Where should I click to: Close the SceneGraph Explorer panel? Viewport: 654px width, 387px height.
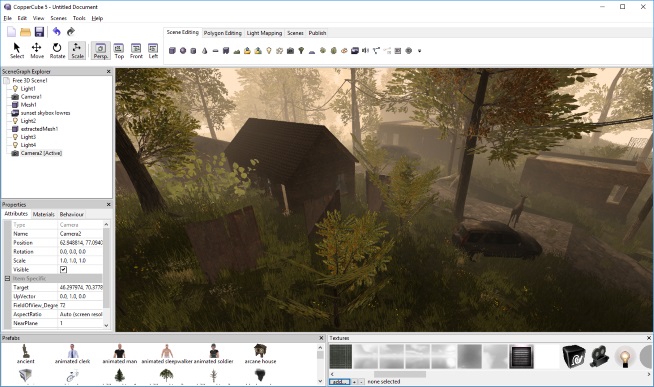tap(108, 72)
